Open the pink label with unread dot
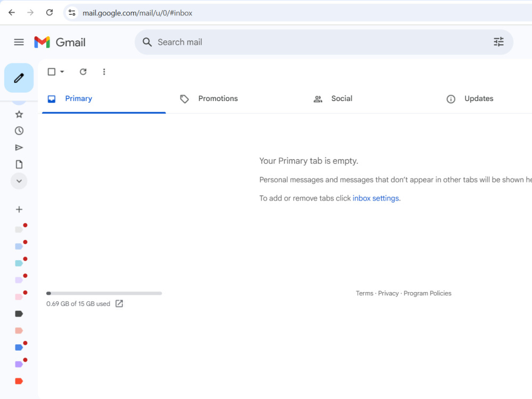The width and height of the screenshot is (532, 399). (x=19, y=297)
